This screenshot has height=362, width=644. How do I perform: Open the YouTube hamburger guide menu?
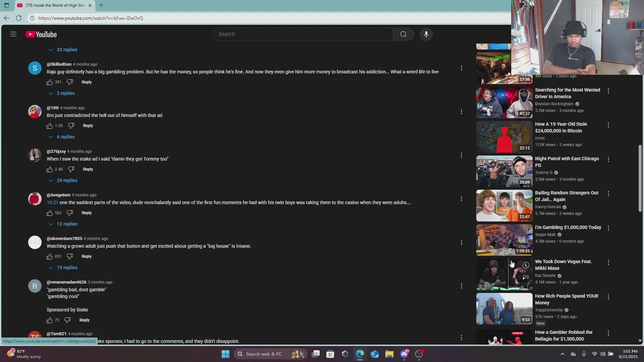pyautogui.click(x=14, y=34)
